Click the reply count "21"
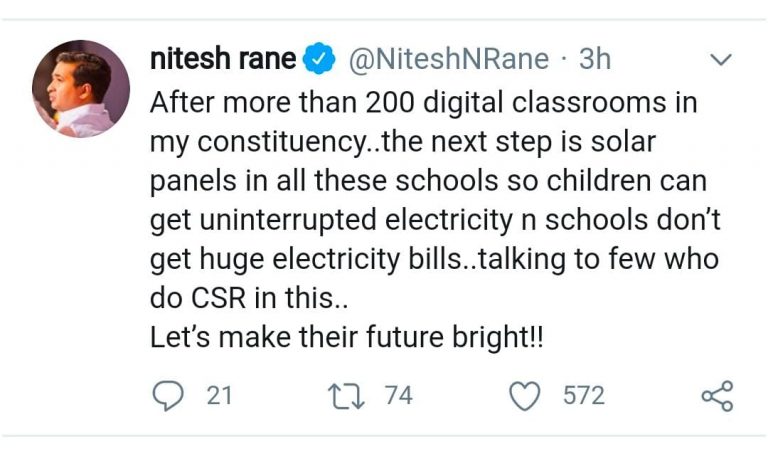 (219, 396)
